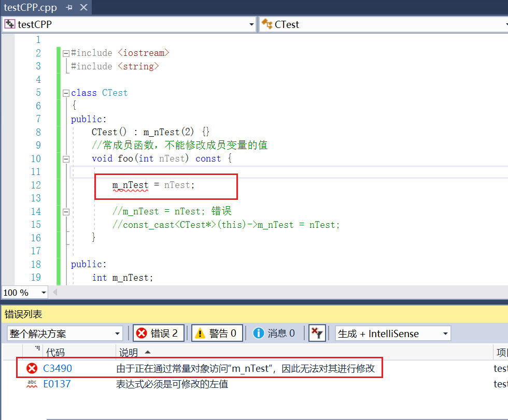Viewport: 508px width, 420px height.
Task: Click the Chinese comment on line 9
Action: tap(180, 145)
